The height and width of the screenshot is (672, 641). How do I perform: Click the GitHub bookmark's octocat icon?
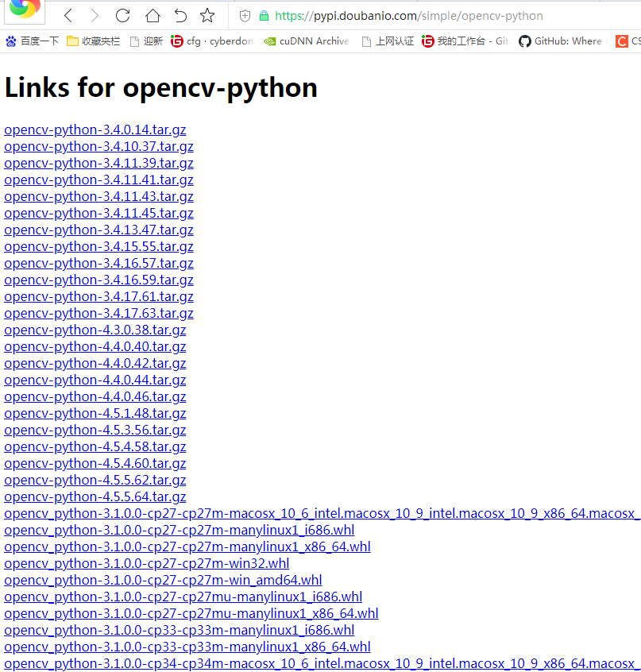[526, 41]
